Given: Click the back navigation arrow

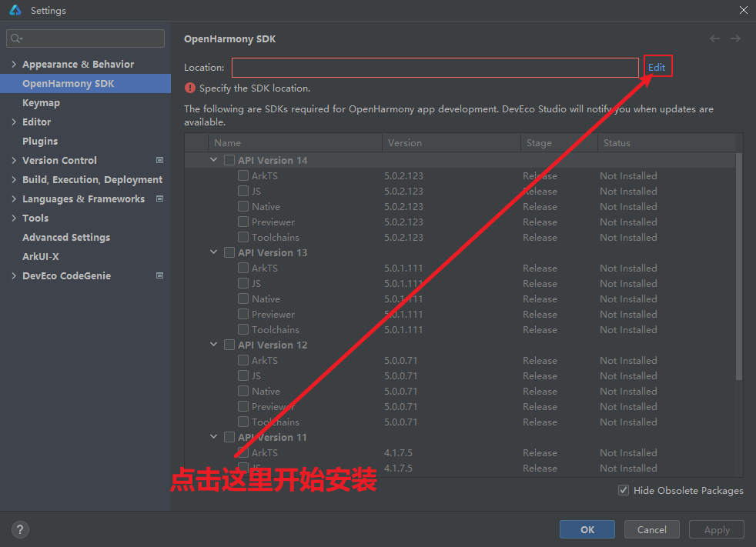Looking at the screenshot, I should coord(714,38).
